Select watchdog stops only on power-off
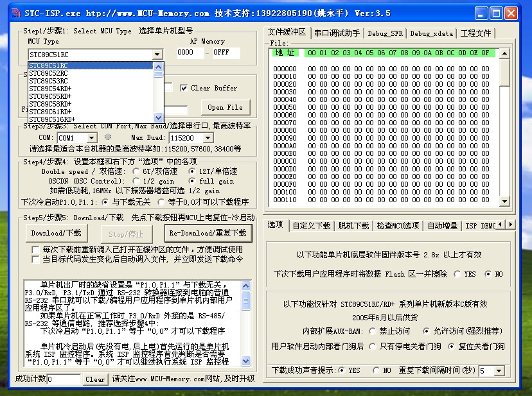 tap(373, 347)
